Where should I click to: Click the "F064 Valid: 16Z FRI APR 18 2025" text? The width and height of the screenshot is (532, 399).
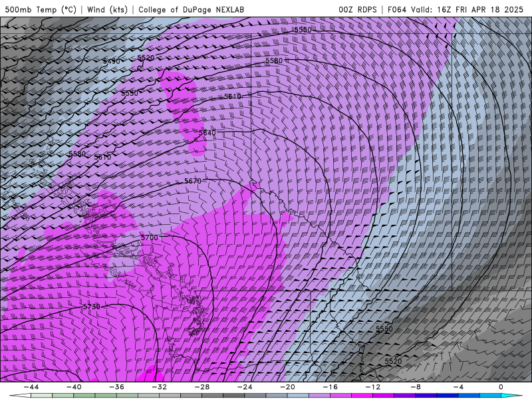point(456,9)
